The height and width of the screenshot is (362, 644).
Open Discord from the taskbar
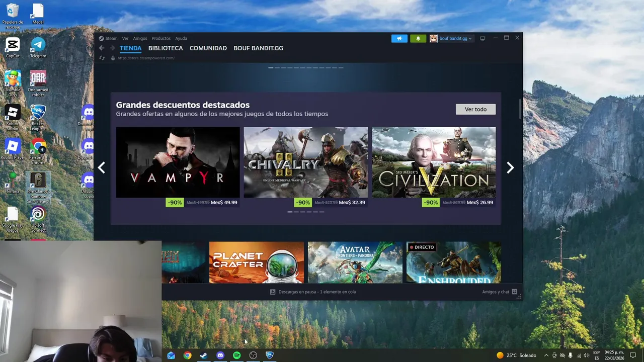[x=220, y=355]
